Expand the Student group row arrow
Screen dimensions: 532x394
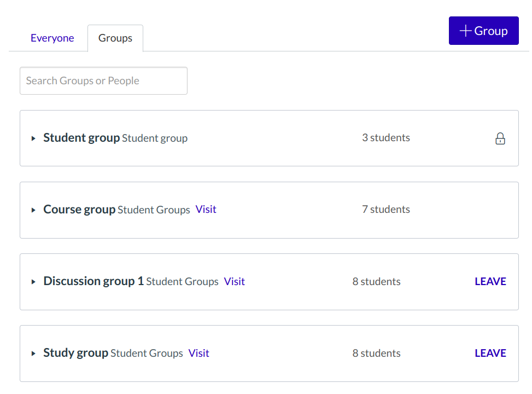[33, 138]
